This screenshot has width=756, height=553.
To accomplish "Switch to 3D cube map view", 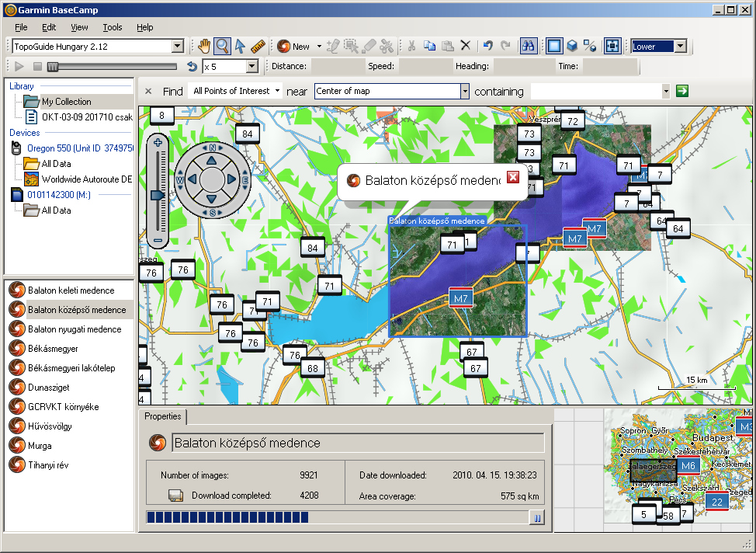I will point(572,47).
